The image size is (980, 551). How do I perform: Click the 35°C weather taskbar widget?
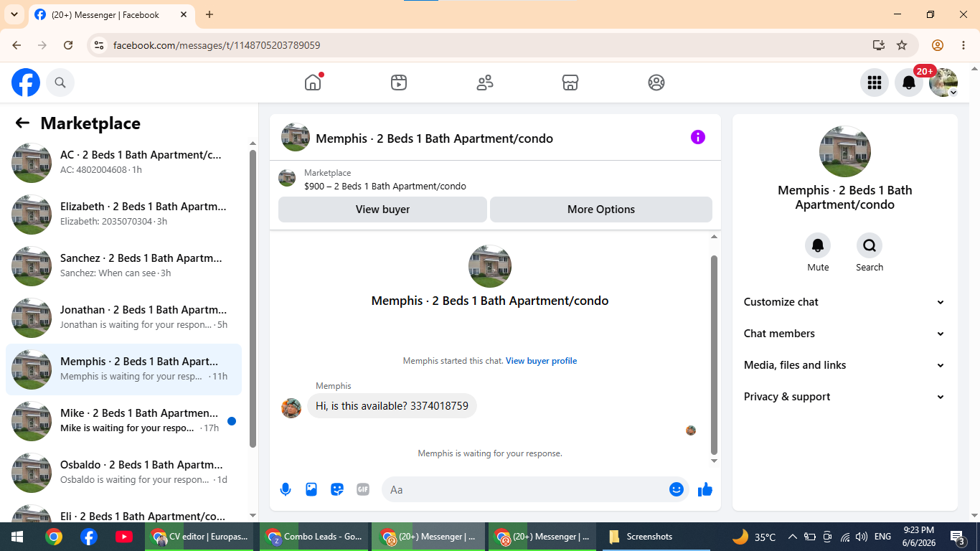tap(754, 537)
